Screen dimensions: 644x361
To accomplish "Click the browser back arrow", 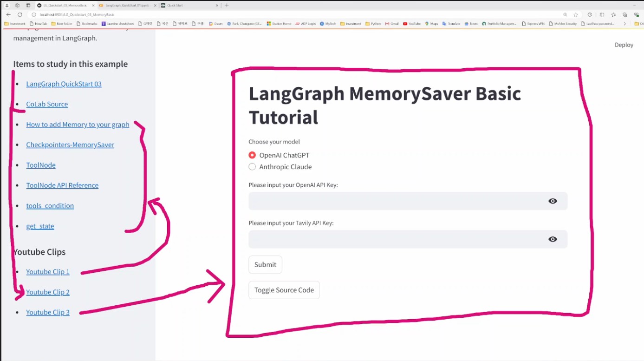I will tap(8, 14).
